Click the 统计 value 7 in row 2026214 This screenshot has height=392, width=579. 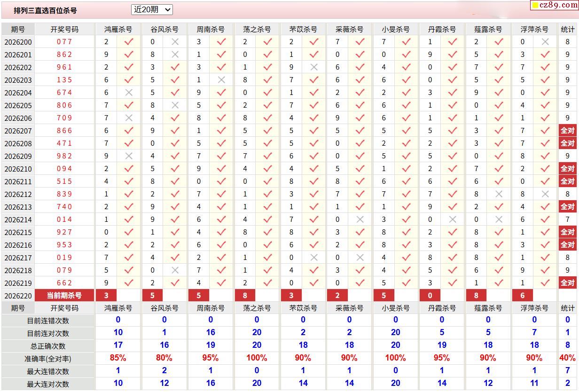pos(568,220)
